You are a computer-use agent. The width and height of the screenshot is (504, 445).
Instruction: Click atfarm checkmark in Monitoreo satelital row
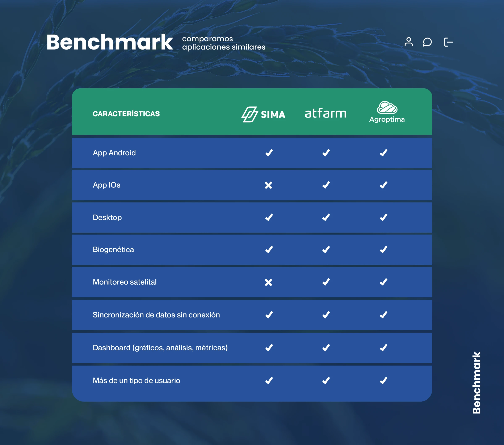click(x=326, y=282)
